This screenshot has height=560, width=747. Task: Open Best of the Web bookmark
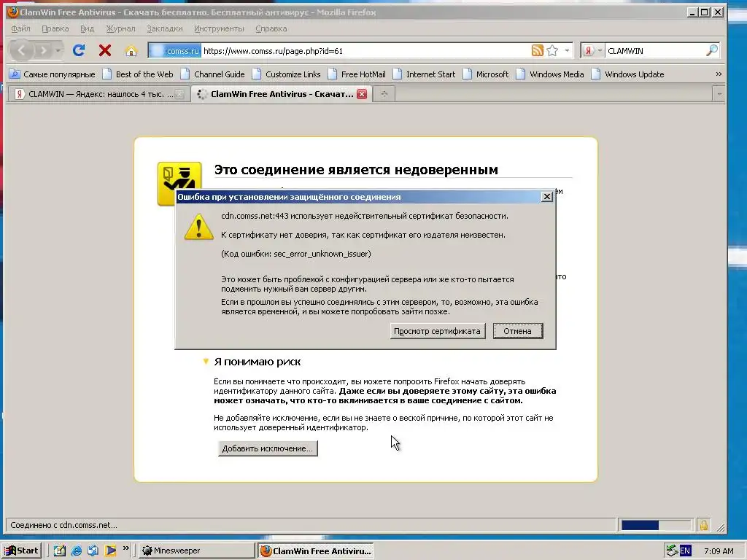[x=138, y=74]
